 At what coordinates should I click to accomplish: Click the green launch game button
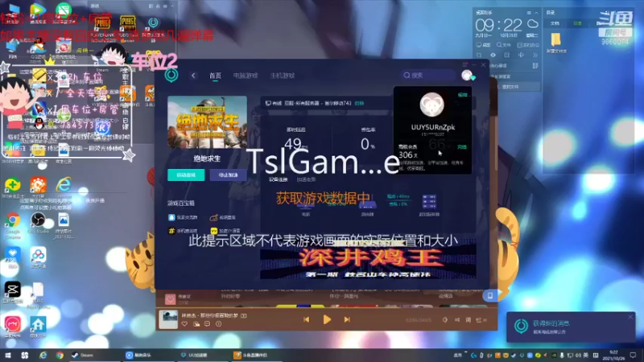point(186,175)
